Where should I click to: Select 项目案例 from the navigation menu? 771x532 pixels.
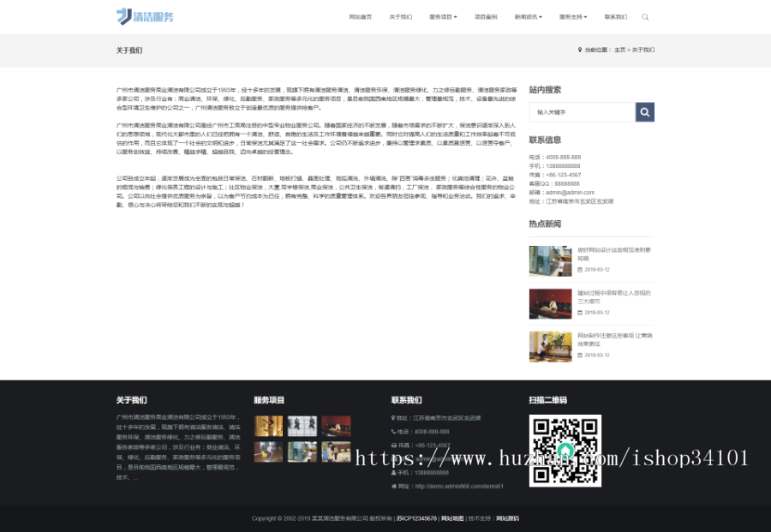(x=486, y=16)
